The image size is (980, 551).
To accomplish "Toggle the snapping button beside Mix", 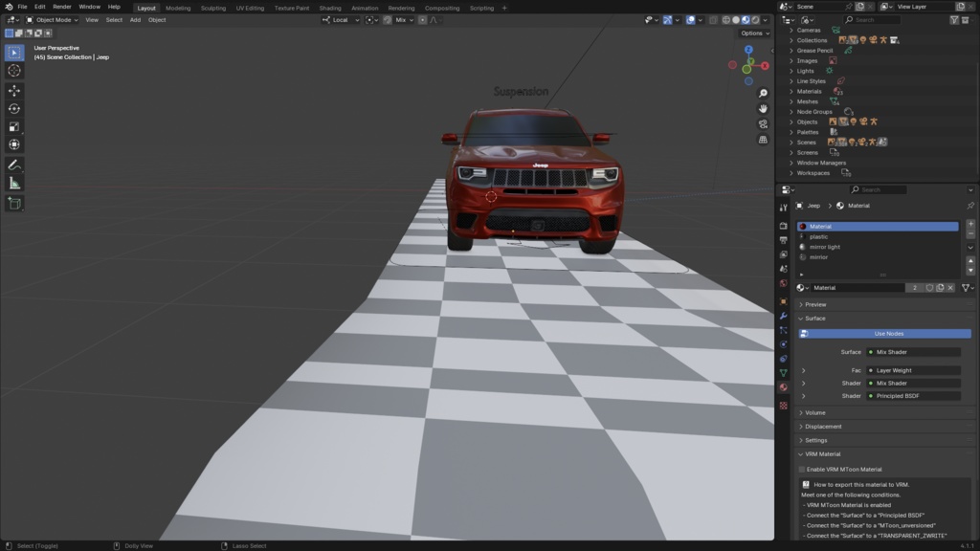I will (x=387, y=20).
